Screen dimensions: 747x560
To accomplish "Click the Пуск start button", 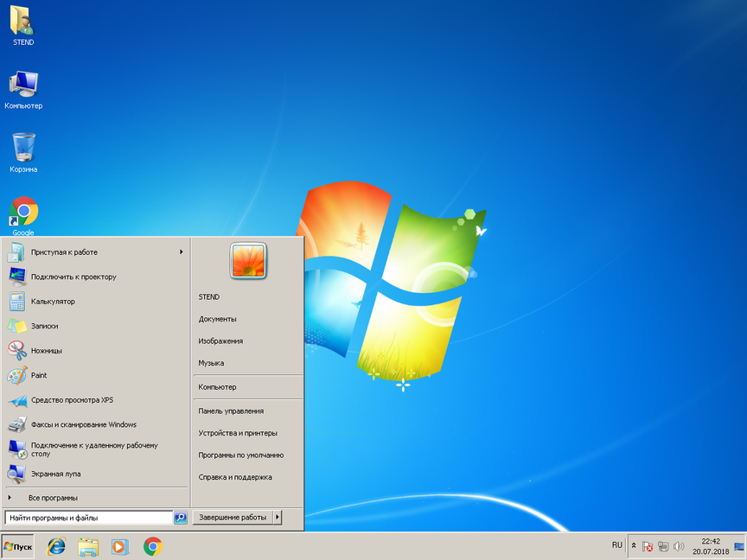I will [18, 547].
